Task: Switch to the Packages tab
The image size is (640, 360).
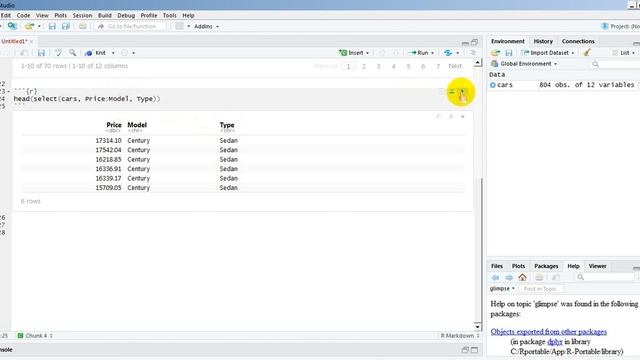Action: [x=546, y=266]
